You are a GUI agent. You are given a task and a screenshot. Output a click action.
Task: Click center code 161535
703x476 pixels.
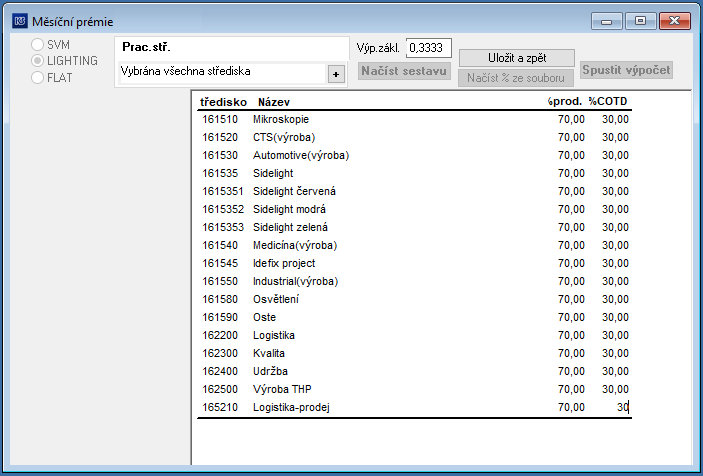coord(220,173)
